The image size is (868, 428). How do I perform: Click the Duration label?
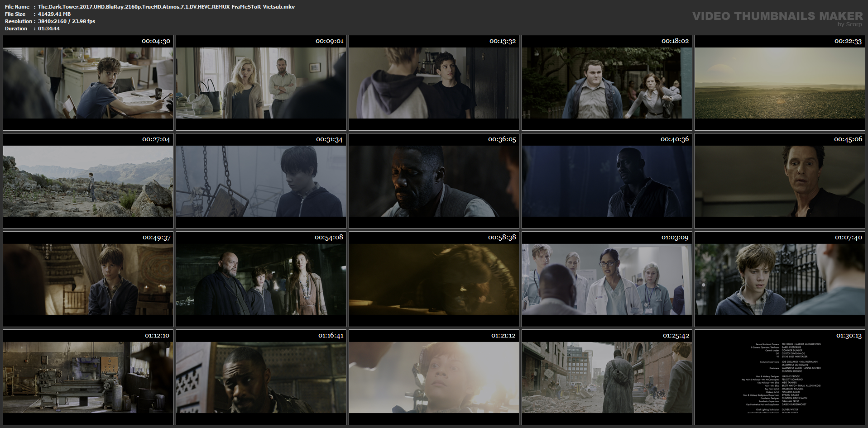pyautogui.click(x=16, y=29)
